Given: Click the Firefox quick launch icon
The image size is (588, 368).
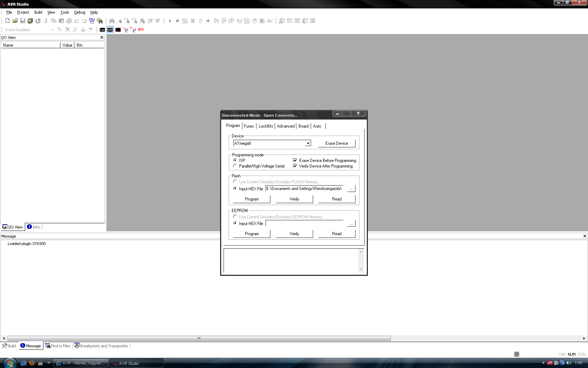Looking at the screenshot, I should click(32, 363).
